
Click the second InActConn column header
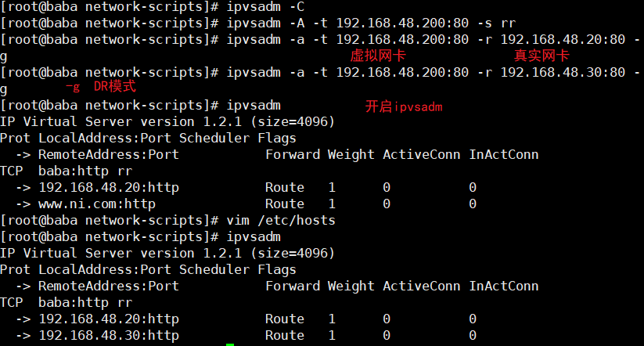point(503,286)
